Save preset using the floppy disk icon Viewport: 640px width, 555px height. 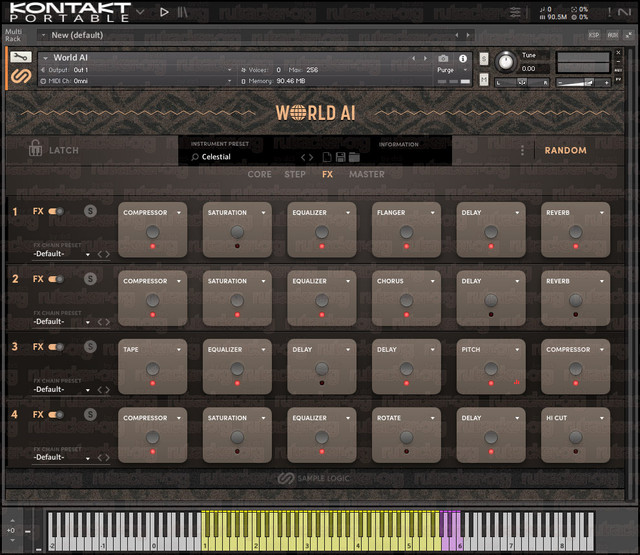coord(340,157)
